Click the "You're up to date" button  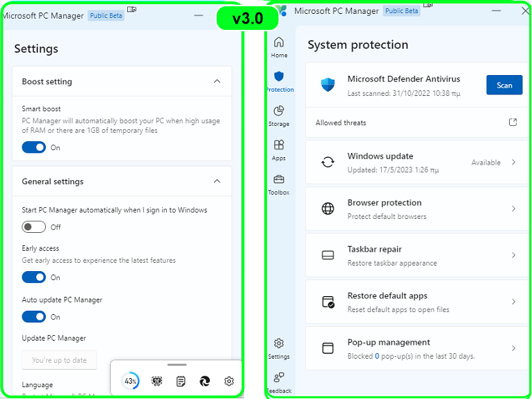(59, 360)
